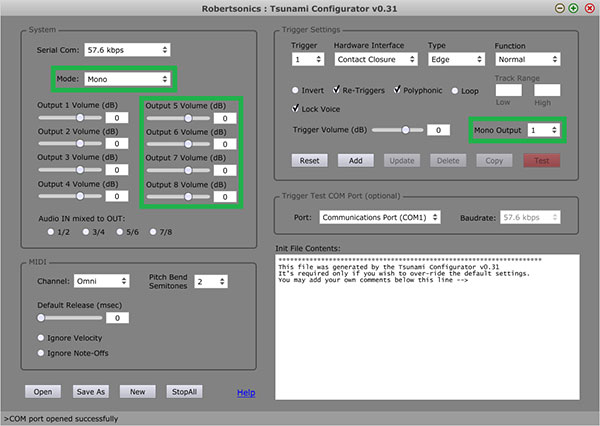Click the Output 8 Volume slider handle
Viewport: 600px width, 426px height.
188,197
